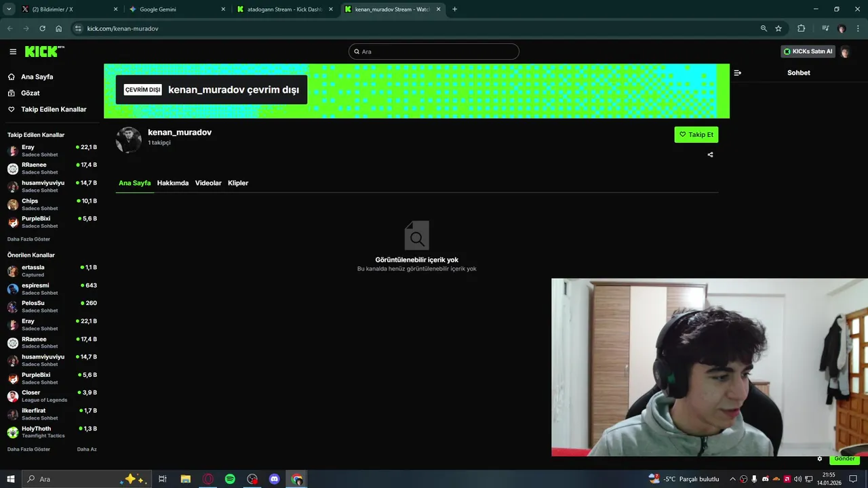Open the Kick user avatar menu
868x488 pixels.
pyautogui.click(x=845, y=52)
